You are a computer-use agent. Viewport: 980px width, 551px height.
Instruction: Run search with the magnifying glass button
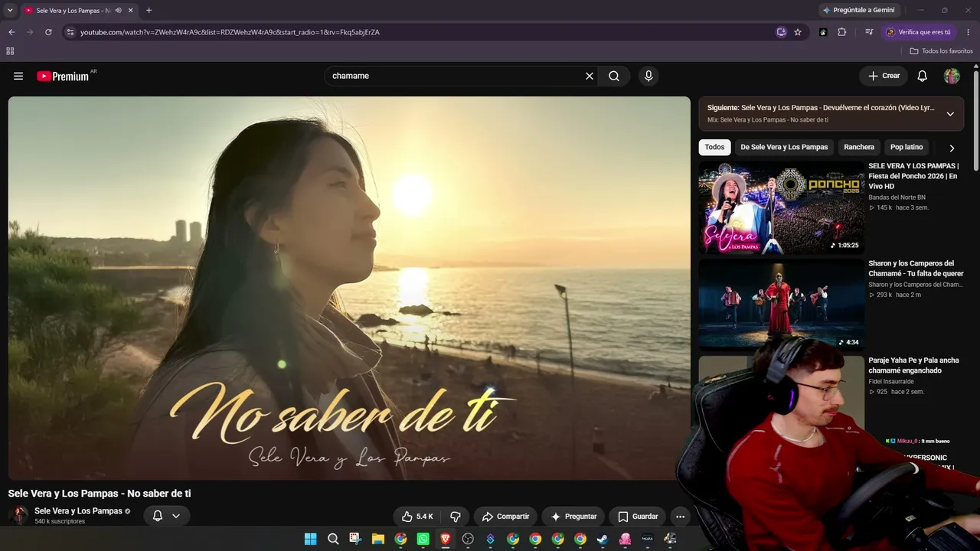coord(614,76)
